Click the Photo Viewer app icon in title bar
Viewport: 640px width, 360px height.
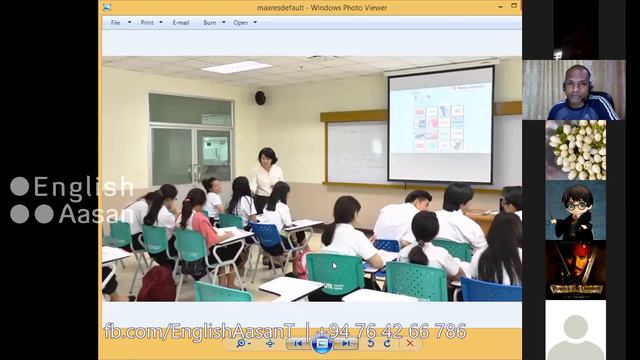point(107,7)
